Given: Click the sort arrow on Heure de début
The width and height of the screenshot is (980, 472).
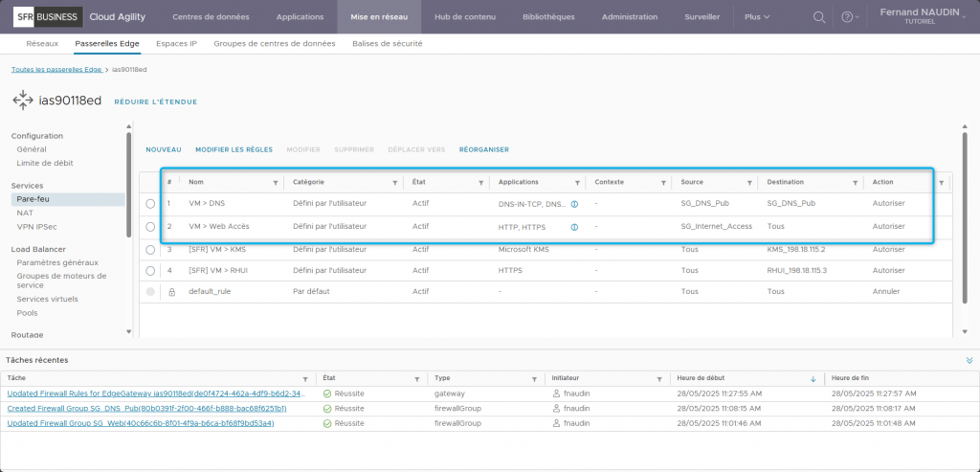Looking at the screenshot, I should (813, 379).
